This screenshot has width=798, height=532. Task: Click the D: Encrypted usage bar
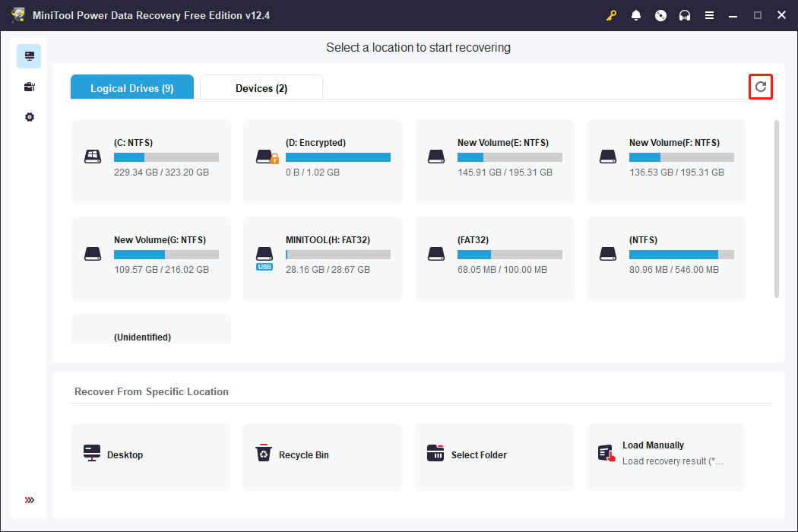338,157
